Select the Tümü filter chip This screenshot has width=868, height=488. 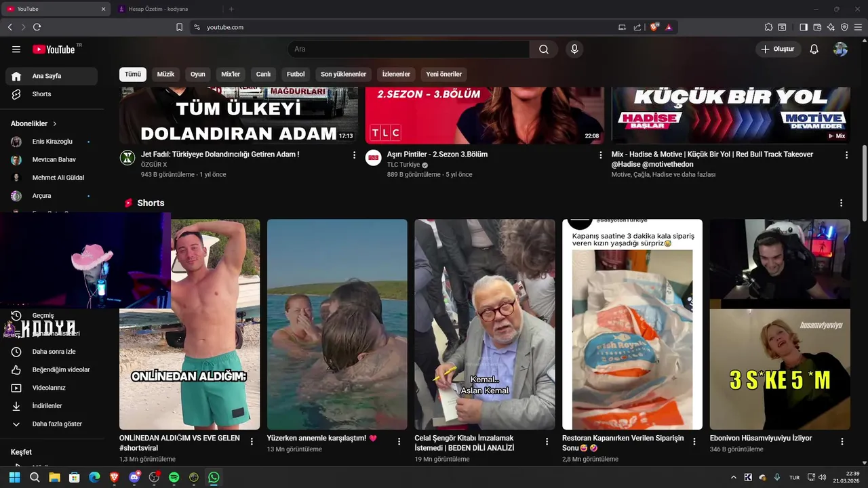(133, 75)
